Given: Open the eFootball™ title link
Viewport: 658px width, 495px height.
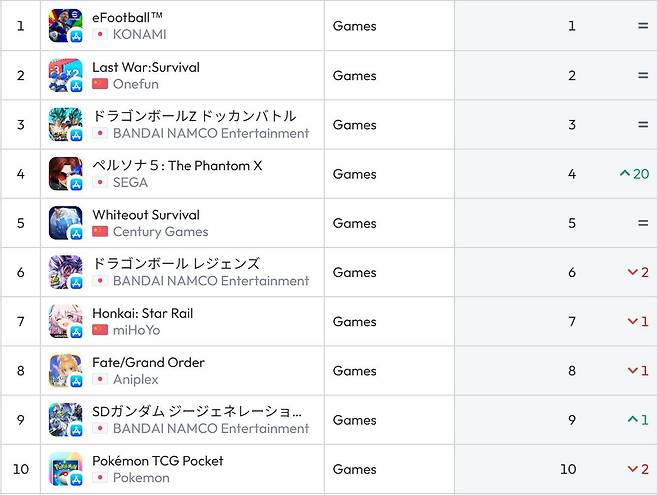Looking at the screenshot, I should (x=127, y=18).
